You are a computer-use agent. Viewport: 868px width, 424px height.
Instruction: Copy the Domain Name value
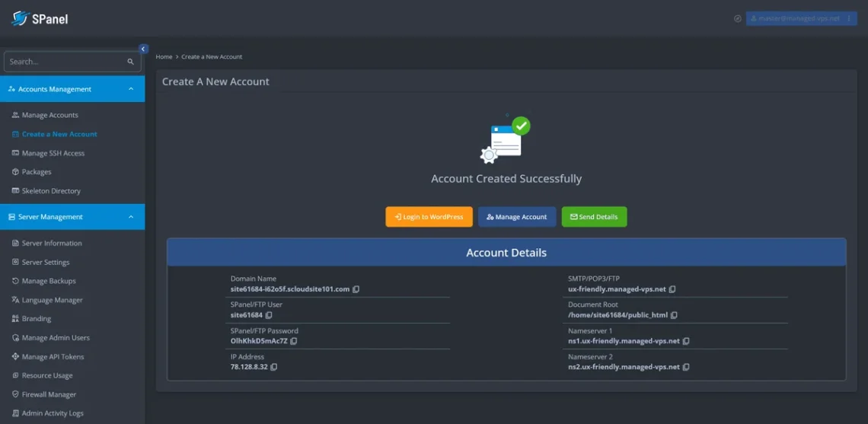tap(356, 289)
